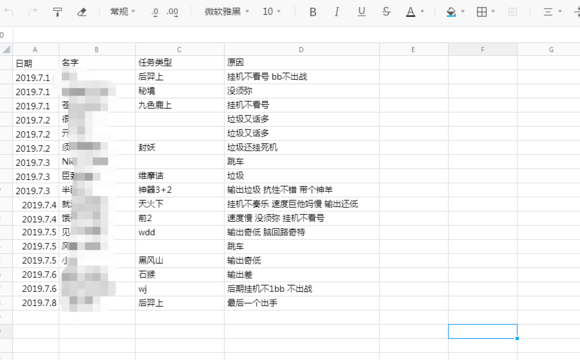
Task: Increase decimal places button
Action: pyautogui.click(x=172, y=12)
